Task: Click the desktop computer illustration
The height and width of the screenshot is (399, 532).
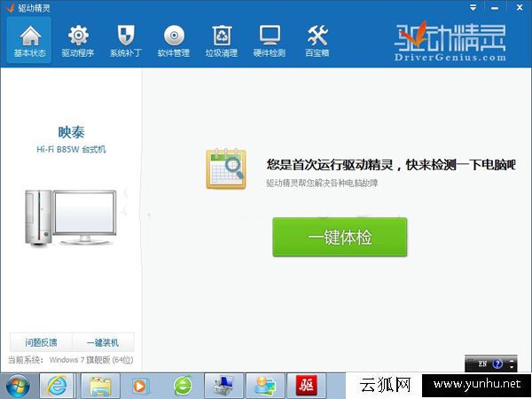Action: click(71, 217)
